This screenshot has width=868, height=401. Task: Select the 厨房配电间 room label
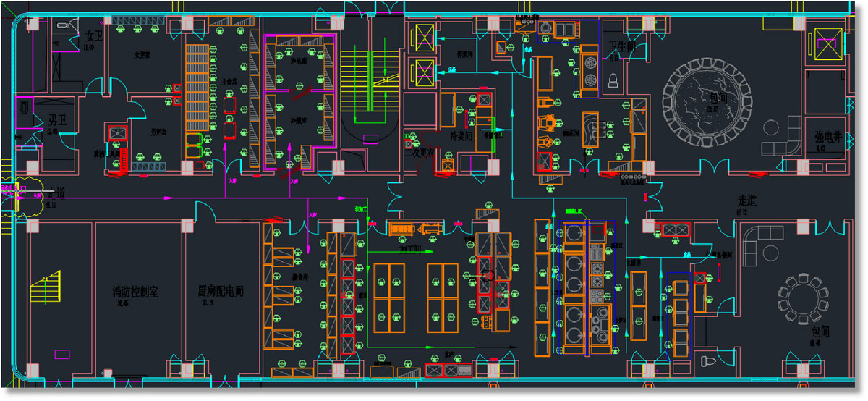click(x=221, y=290)
